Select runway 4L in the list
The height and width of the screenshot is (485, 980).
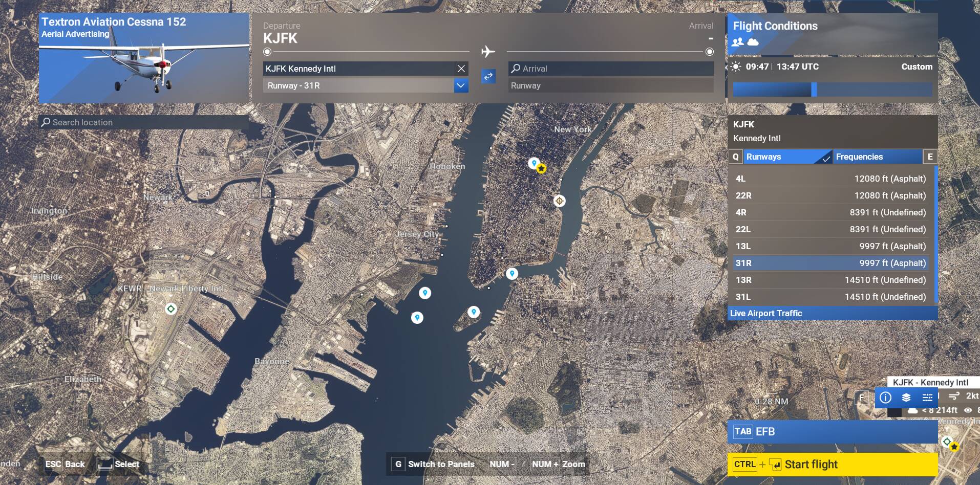click(830, 179)
